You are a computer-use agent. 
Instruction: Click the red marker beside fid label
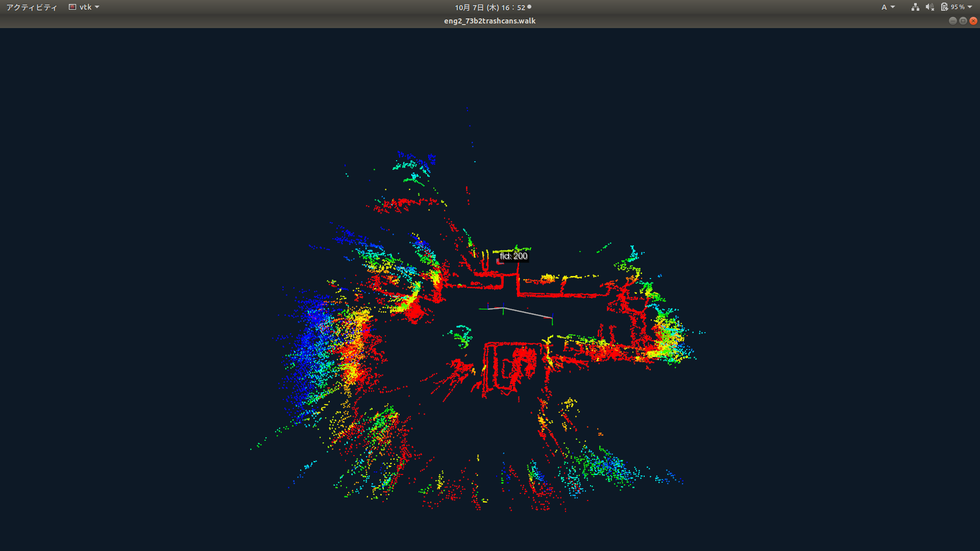pos(499,262)
